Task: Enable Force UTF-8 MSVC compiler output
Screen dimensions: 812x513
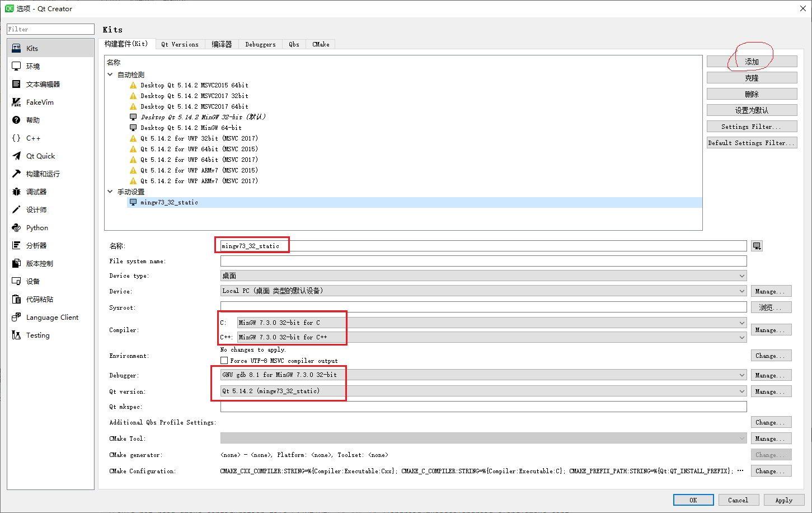Action: (x=224, y=361)
